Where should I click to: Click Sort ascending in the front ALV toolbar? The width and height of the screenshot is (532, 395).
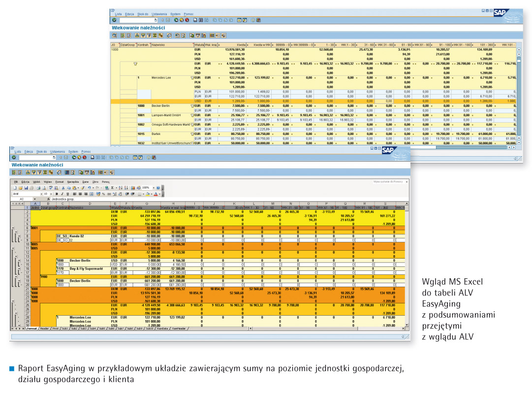click(x=28, y=172)
